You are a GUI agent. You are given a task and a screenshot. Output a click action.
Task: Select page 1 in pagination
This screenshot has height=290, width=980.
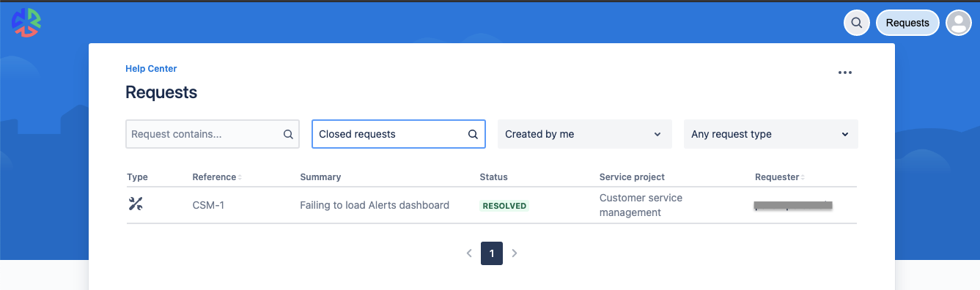492,253
